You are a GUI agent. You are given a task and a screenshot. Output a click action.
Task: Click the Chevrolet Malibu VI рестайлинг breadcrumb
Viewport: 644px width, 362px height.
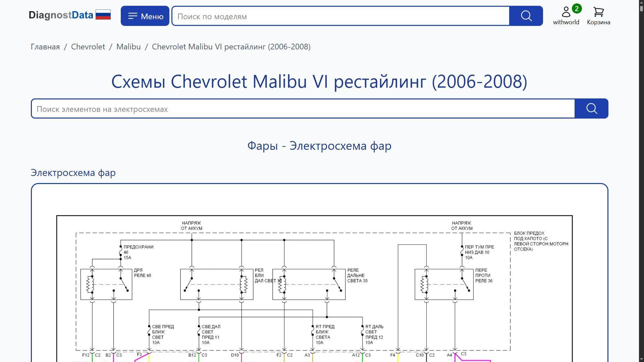231,47
